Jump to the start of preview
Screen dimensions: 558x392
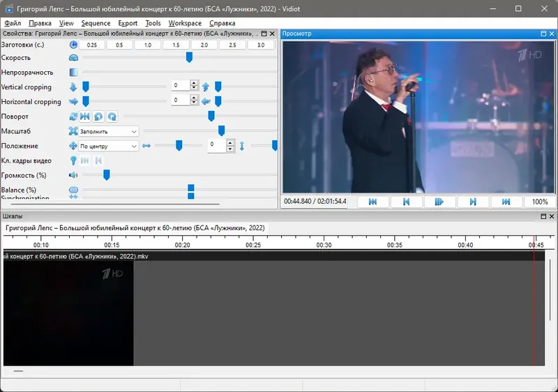372,202
